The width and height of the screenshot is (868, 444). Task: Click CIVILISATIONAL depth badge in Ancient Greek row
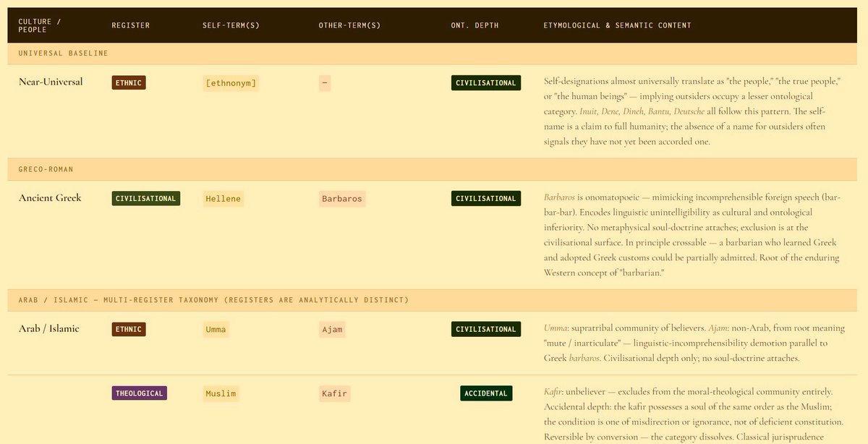[x=486, y=198]
